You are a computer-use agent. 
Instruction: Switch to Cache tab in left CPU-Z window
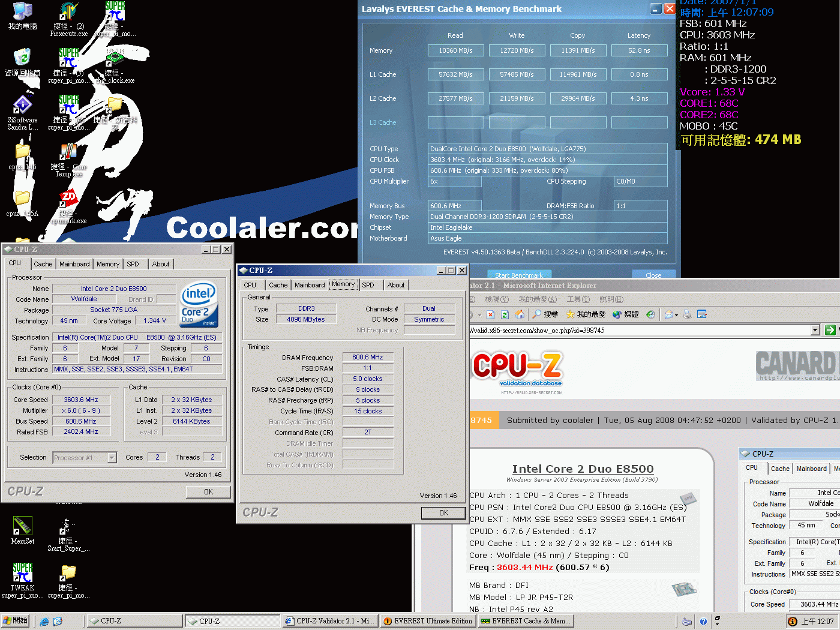(x=43, y=264)
